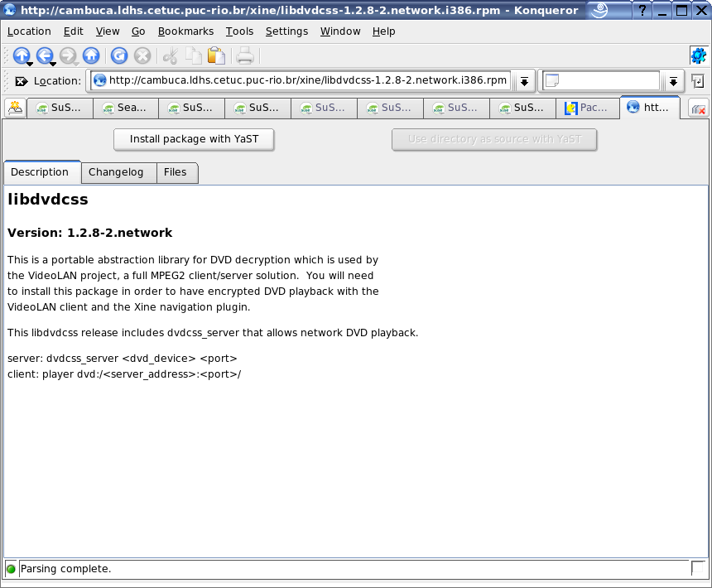This screenshot has height=588, width=712.
Task: Open the View menu
Action: tap(108, 31)
